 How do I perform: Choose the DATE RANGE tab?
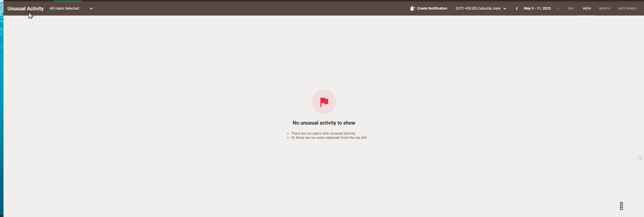[627, 9]
